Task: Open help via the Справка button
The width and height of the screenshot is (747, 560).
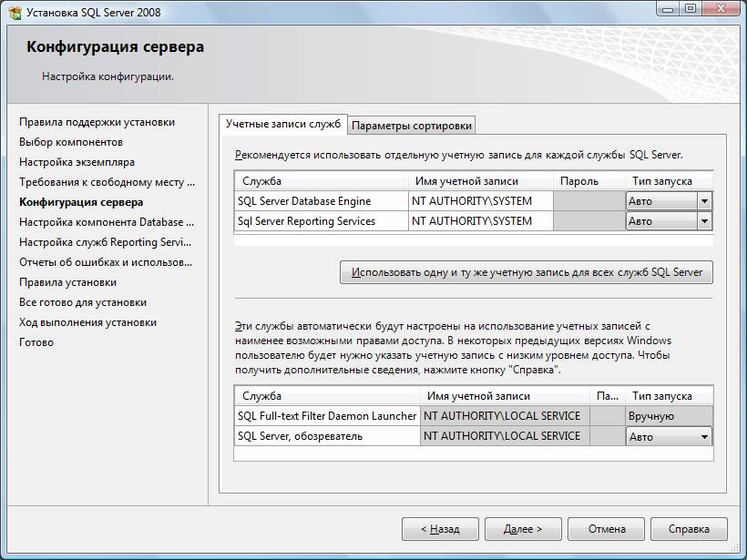Action: point(689,529)
